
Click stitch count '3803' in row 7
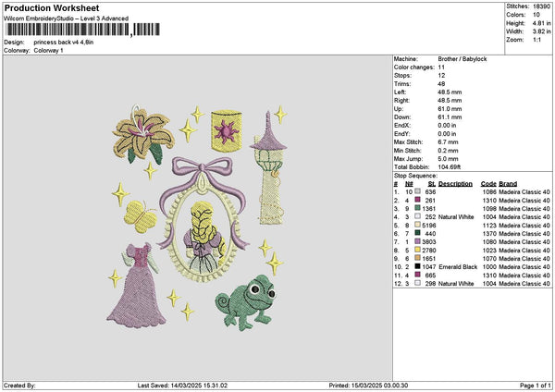[x=429, y=242]
